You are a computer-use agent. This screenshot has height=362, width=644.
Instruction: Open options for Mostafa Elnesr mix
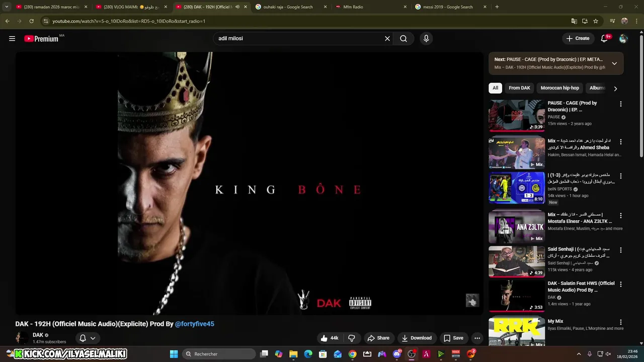tap(621, 215)
